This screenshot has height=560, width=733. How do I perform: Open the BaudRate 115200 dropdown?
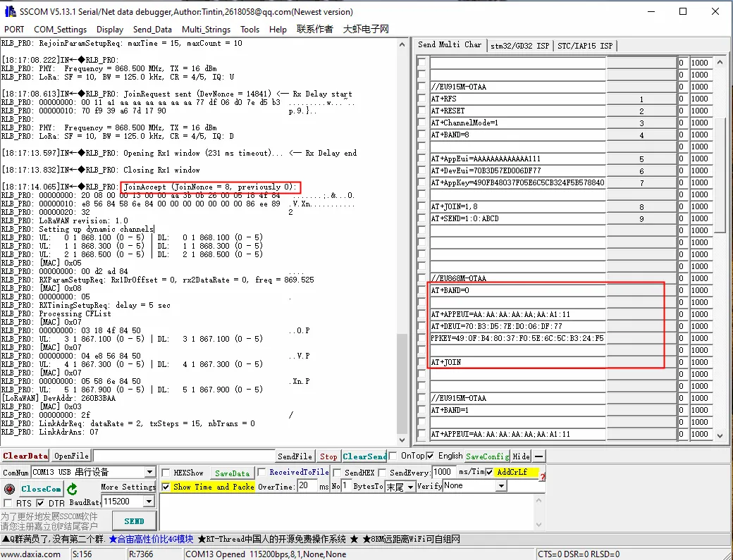(149, 502)
